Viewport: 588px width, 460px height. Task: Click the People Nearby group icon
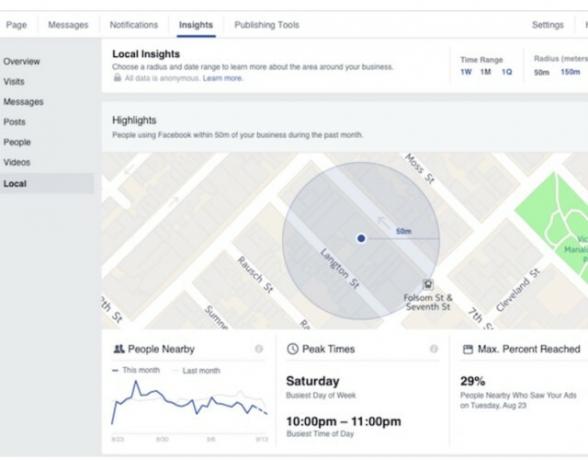[x=118, y=349]
